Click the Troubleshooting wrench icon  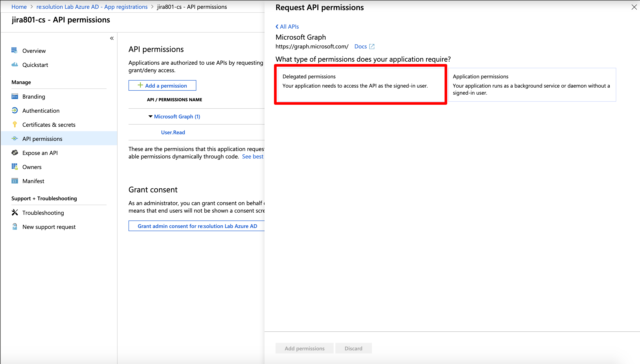(x=15, y=213)
